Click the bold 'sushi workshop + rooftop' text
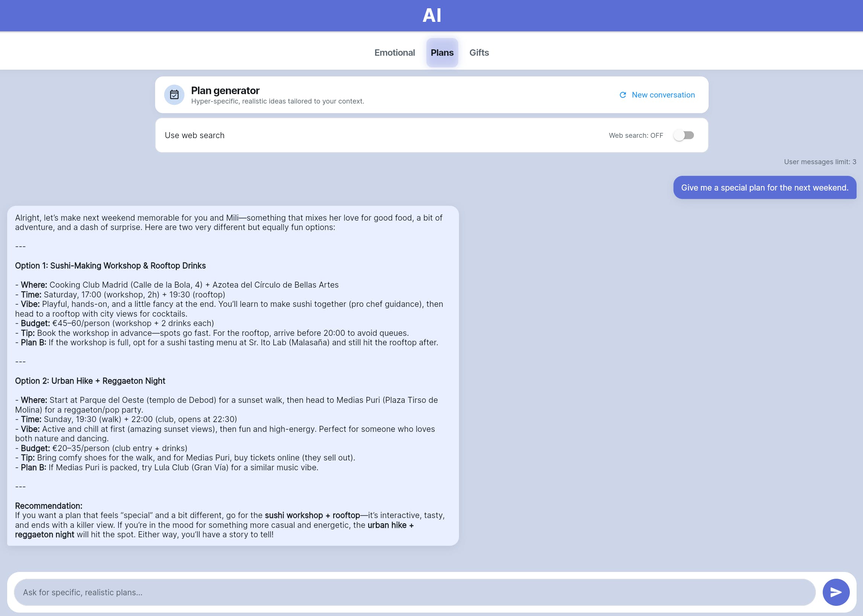 pos(312,515)
